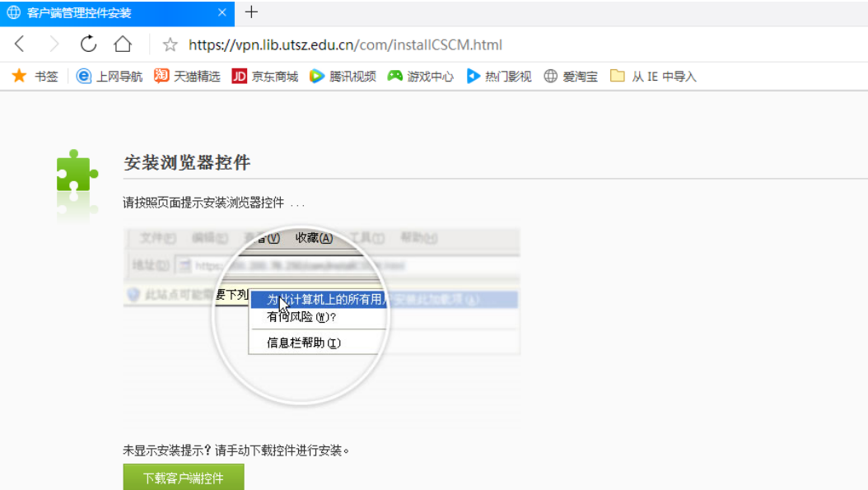Open 京东商城 bookmark
Screen dimensions: 868x490
pos(265,77)
